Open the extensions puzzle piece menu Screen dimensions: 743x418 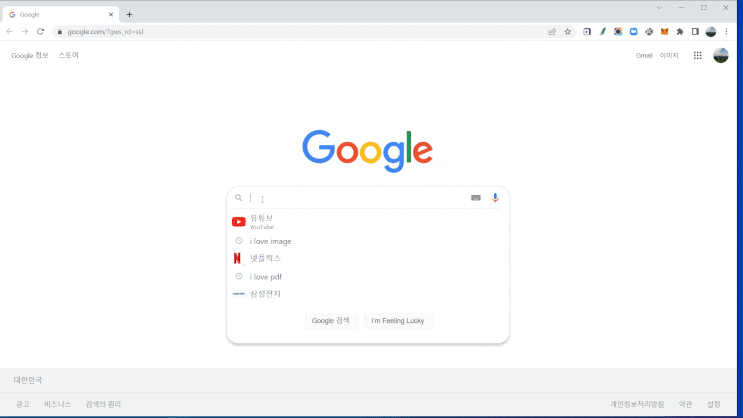point(680,32)
